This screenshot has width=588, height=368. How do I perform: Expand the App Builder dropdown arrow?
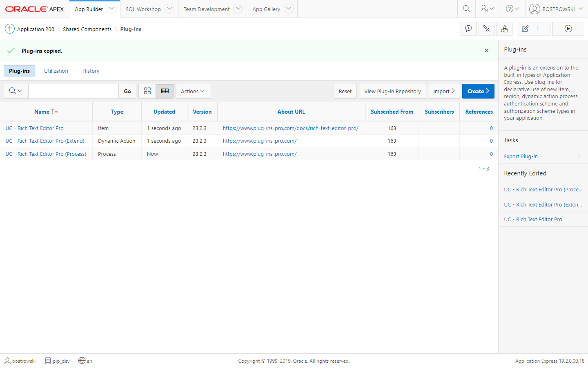pos(111,9)
